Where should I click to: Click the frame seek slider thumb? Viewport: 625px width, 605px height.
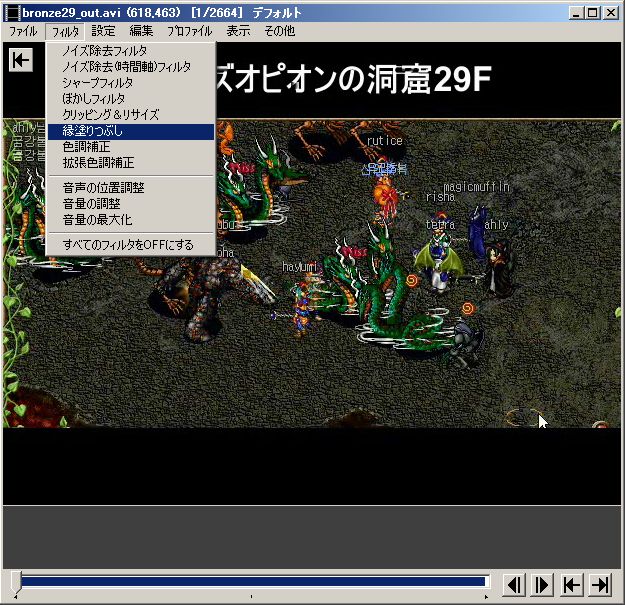[16, 582]
